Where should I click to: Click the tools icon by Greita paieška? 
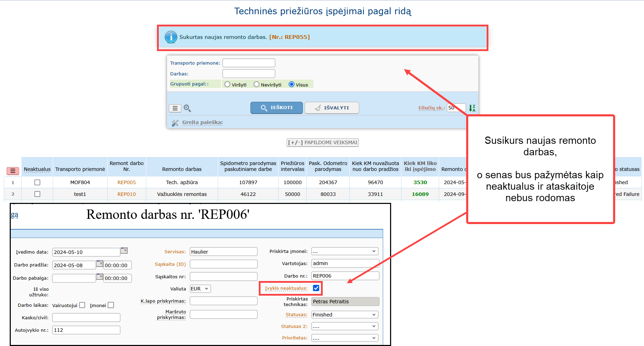tap(175, 123)
